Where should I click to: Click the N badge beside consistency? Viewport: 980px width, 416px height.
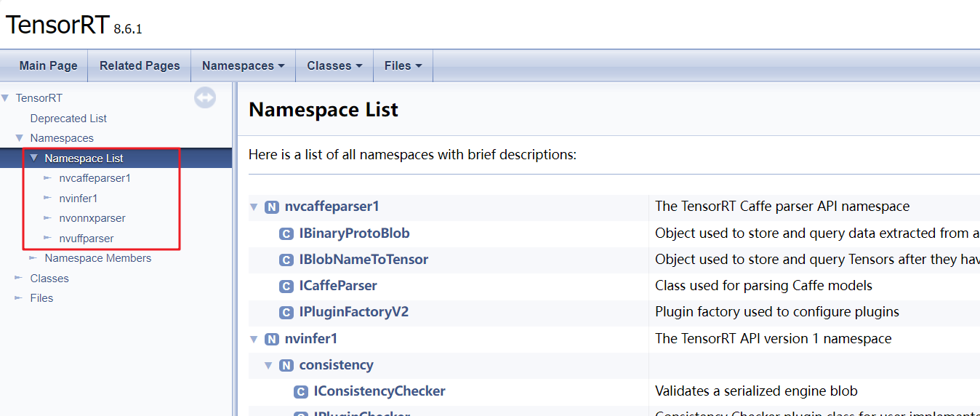[286, 365]
